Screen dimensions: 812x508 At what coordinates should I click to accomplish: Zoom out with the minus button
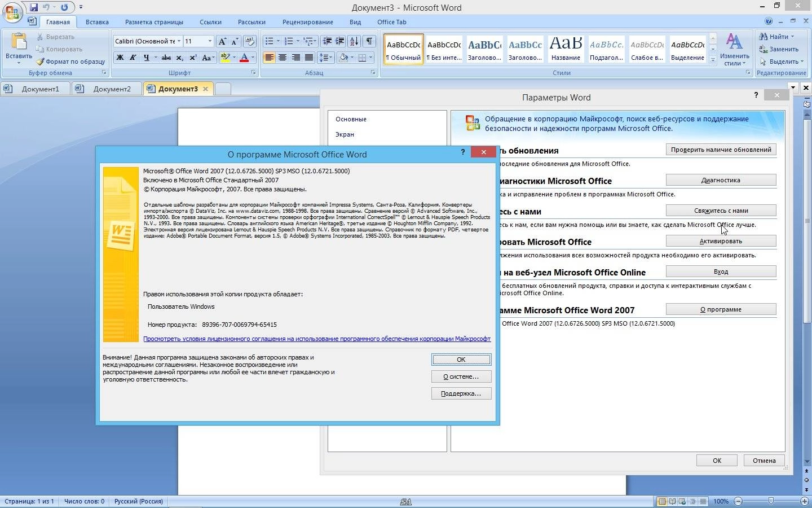(738, 501)
